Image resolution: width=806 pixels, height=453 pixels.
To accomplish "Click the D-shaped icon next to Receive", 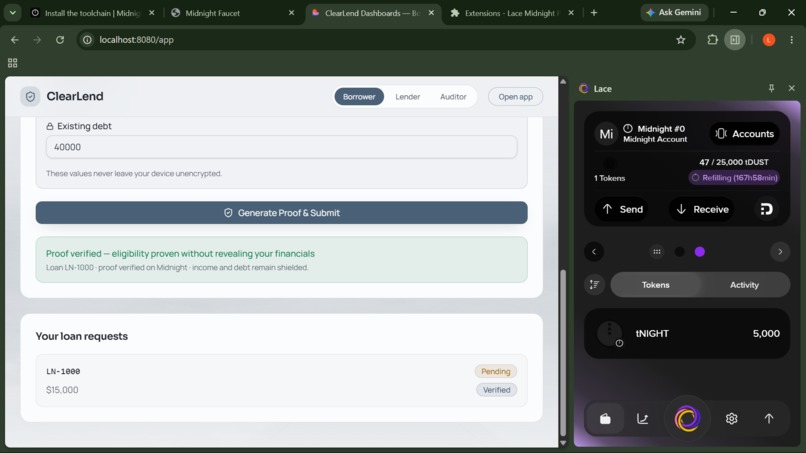I will click(766, 209).
